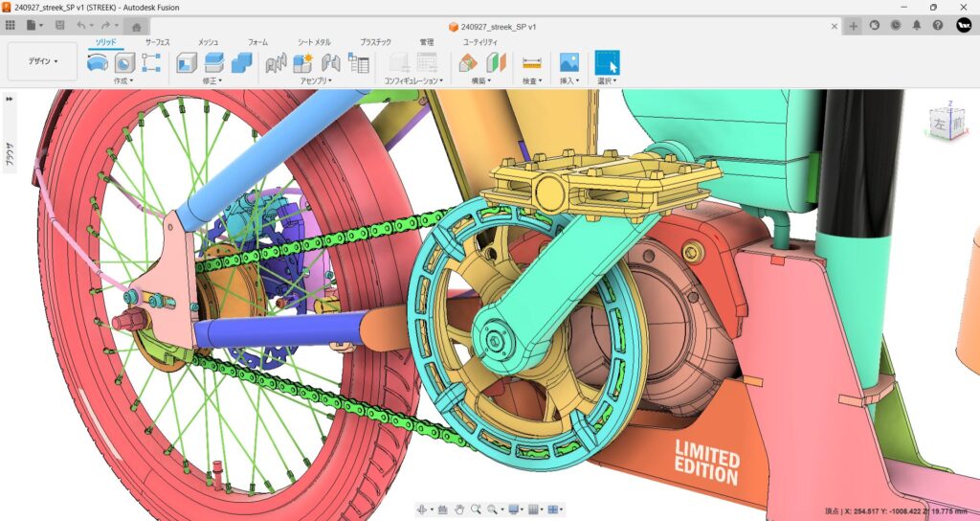
Task: Open the Undo history dropdown arrow
Action: [91, 26]
